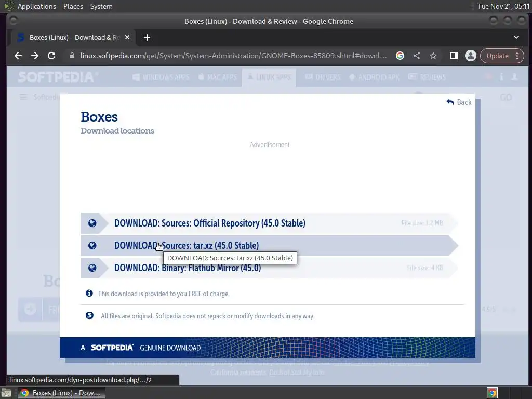Screen dimensions: 532x399
Task: Go back using Chrome's back arrow
Action: [18, 56]
